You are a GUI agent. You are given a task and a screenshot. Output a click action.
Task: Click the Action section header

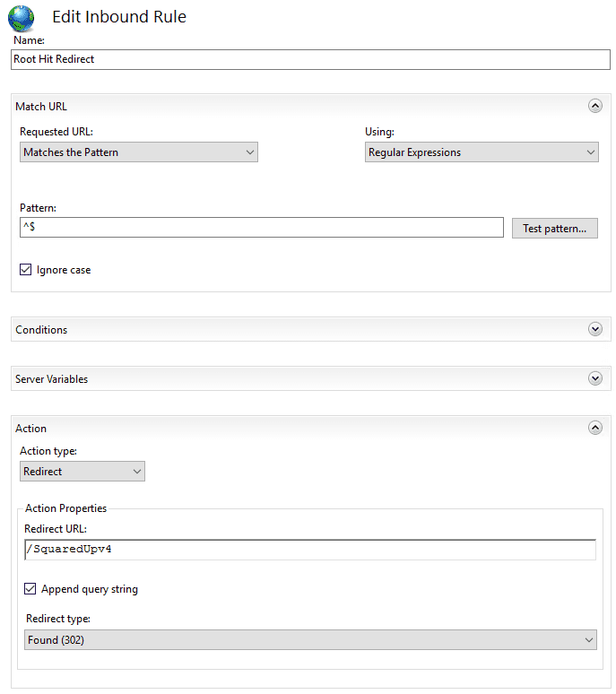31,429
